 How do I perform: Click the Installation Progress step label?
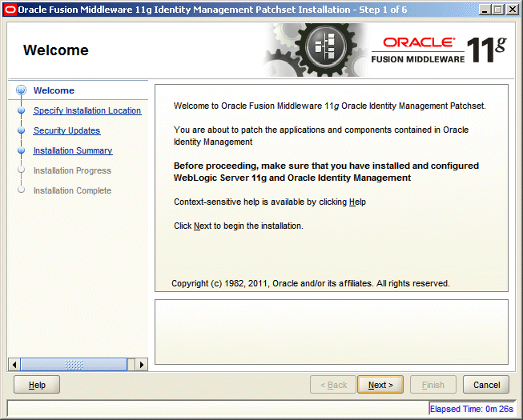(x=72, y=170)
